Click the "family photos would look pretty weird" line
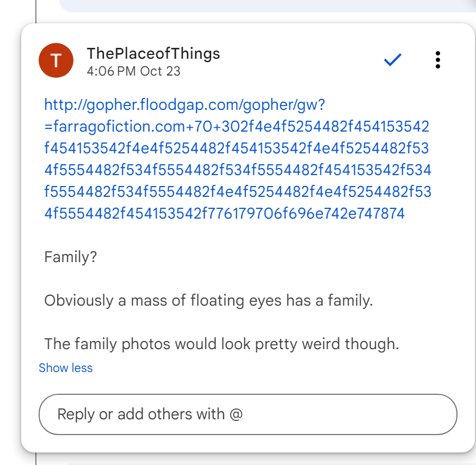 [221, 344]
